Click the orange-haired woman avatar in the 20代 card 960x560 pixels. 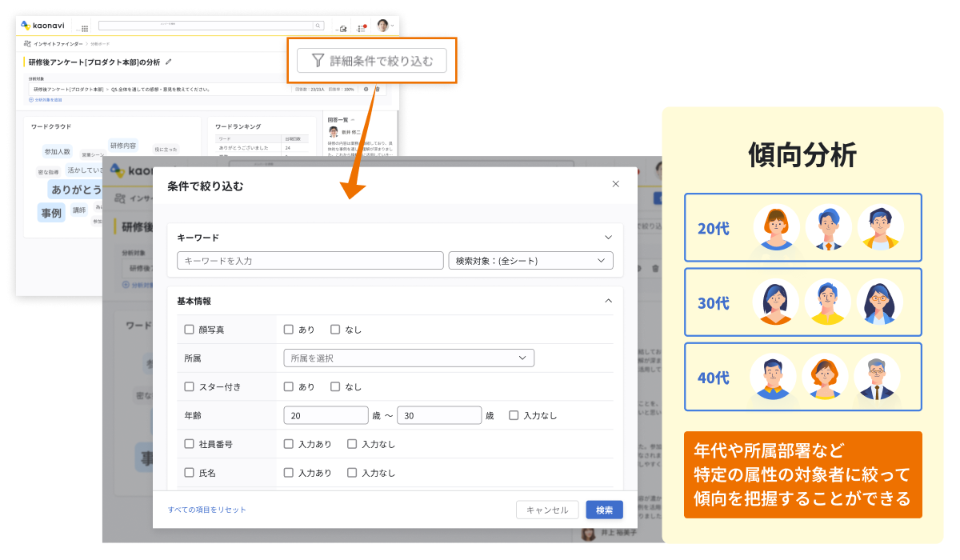tap(776, 228)
